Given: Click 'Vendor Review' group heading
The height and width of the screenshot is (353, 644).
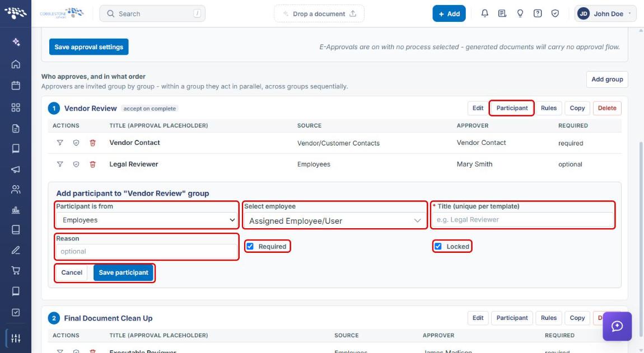Looking at the screenshot, I should 90,109.
